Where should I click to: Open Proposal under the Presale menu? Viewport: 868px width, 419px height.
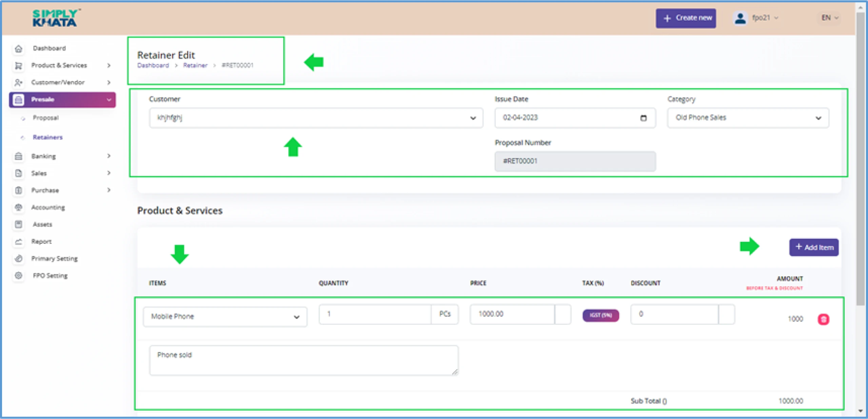click(46, 118)
